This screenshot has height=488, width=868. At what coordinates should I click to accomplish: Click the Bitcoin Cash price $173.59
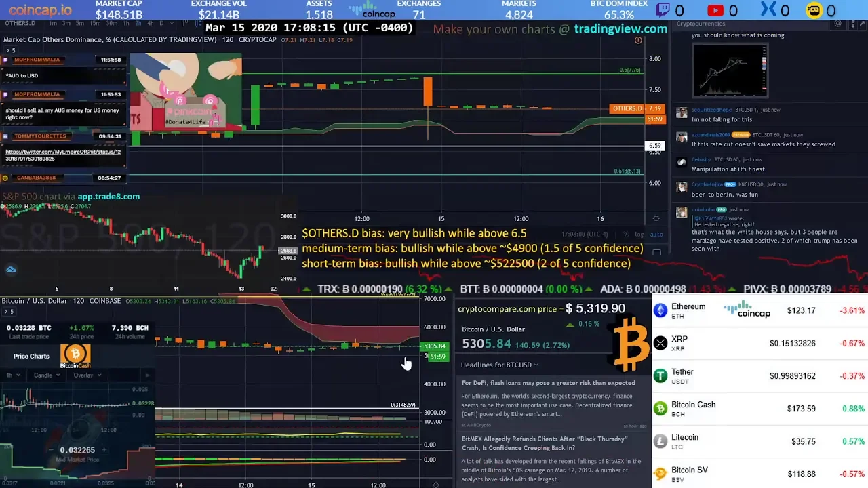tap(802, 409)
